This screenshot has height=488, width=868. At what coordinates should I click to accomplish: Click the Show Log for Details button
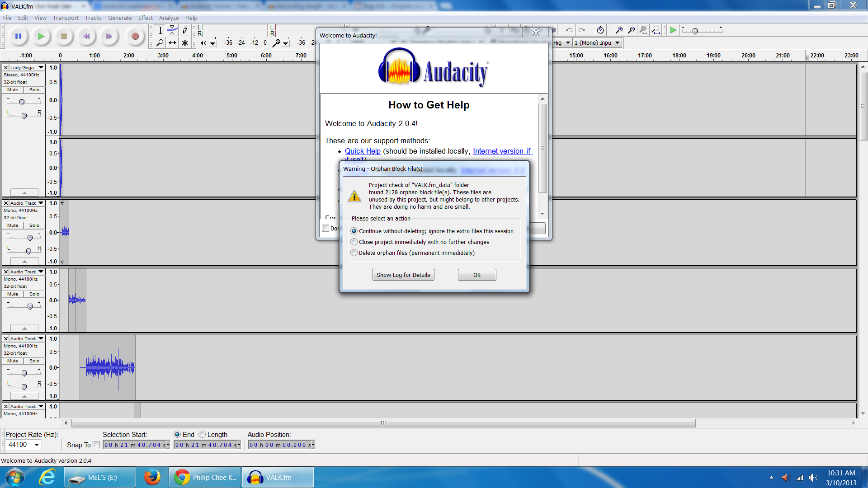[403, 274]
